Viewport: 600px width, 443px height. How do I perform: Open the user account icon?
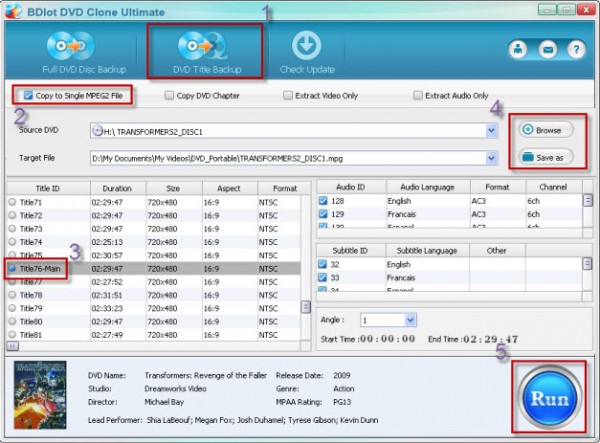518,49
